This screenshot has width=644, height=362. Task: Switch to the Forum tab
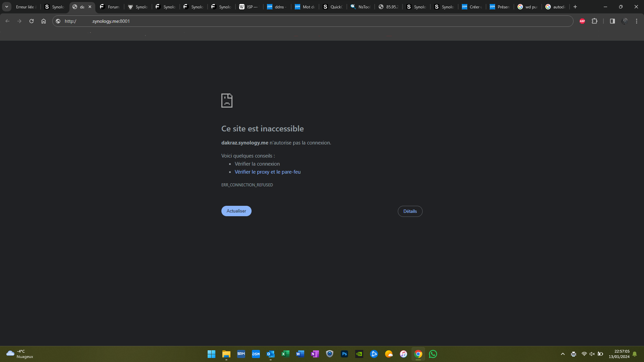(x=110, y=7)
